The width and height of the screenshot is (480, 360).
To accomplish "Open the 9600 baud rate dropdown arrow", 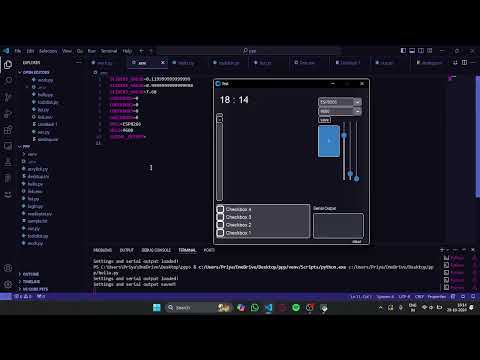I will (357, 111).
